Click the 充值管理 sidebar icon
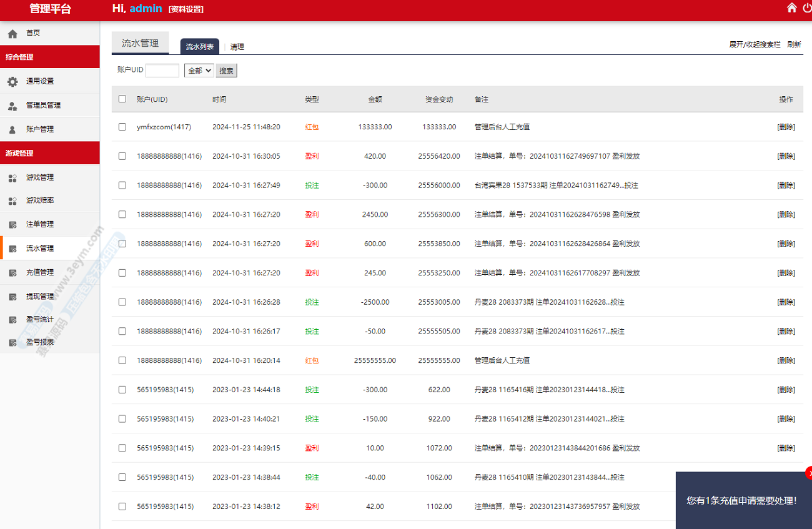This screenshot has width=812, height=529. pyautogui.click(x=12, y=273)
